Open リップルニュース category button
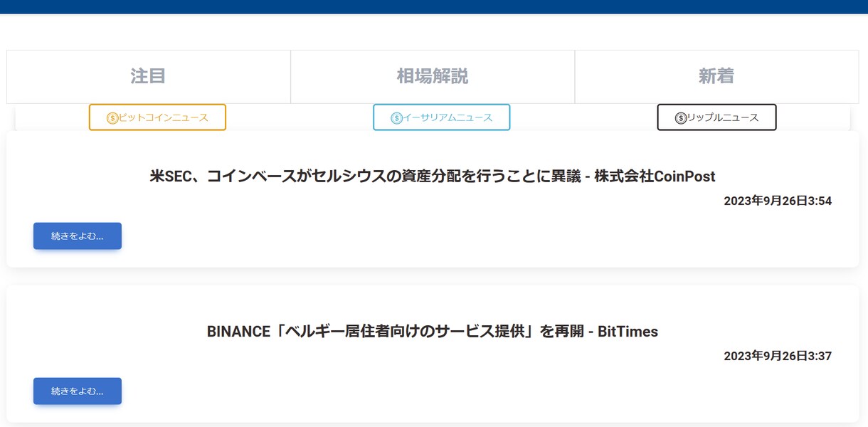Screen dimensions: 868x427 coord(716,117)
